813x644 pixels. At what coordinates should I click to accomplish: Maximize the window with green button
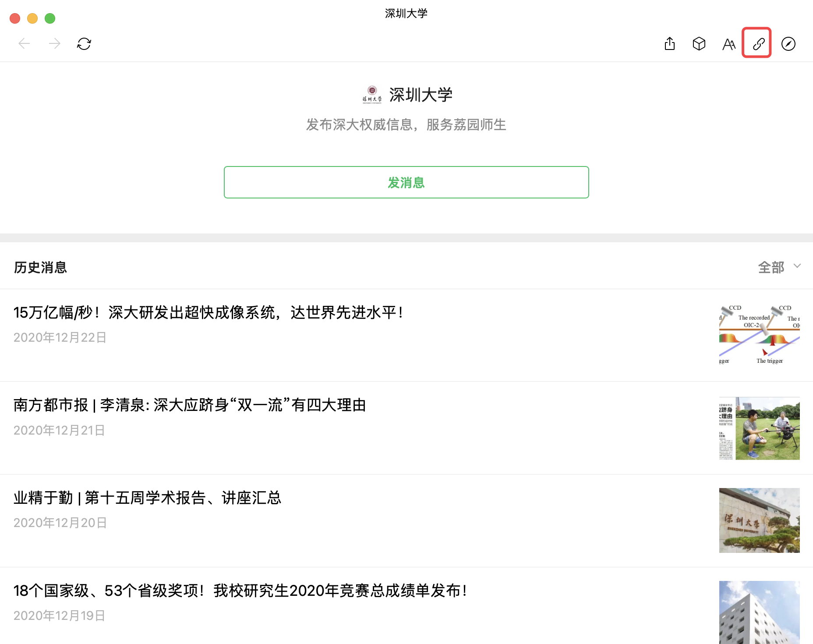tap(50, 18)
